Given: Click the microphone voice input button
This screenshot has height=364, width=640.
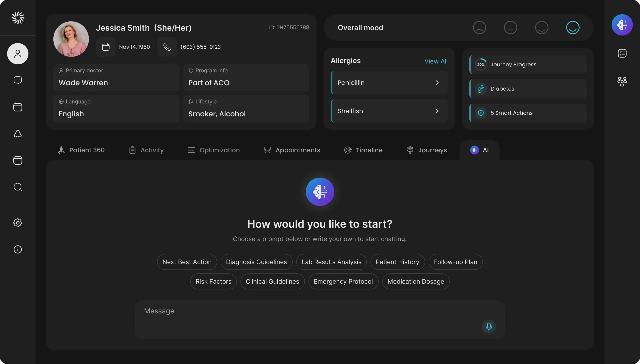Looking at the screenshot, I should tap(489, 326).
